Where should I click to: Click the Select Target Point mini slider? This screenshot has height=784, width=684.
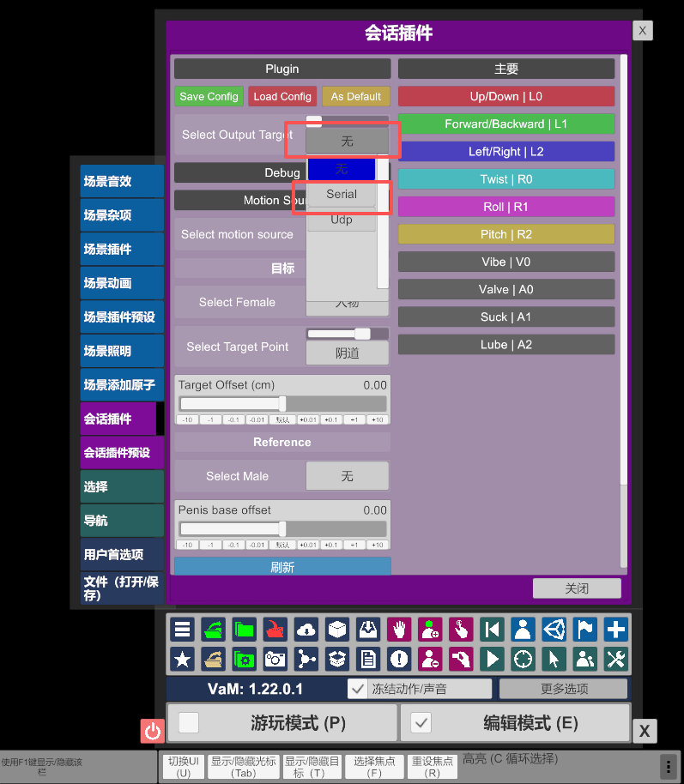348,334
